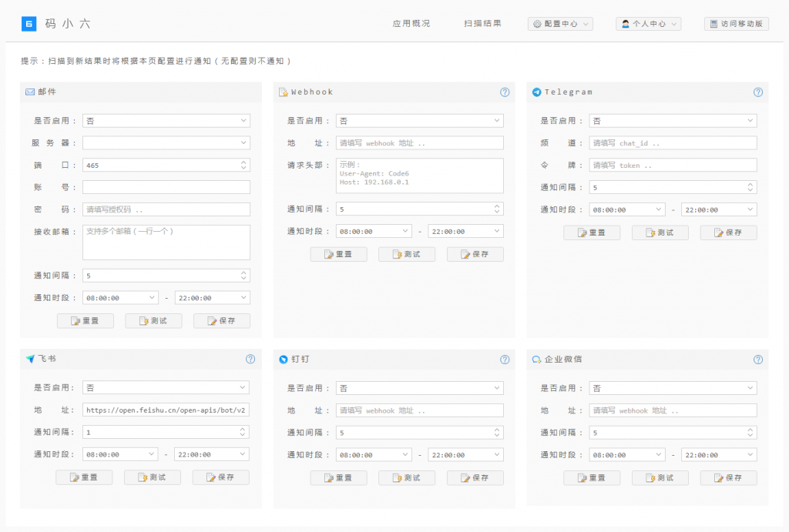789x532 pixels.
Task: Focus the Telegram 令牌 token field
Action: point(673,165)
